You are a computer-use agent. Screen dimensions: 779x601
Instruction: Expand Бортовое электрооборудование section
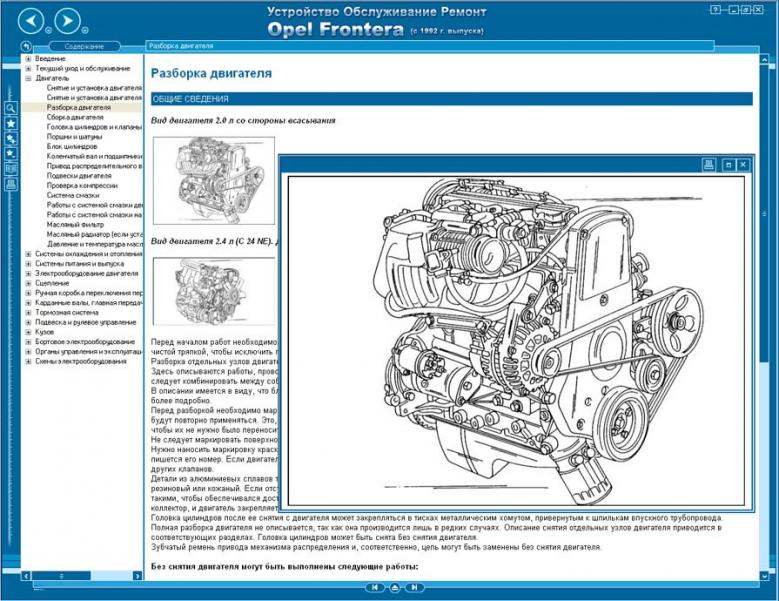pyautogui.click(x=28, y=342)
